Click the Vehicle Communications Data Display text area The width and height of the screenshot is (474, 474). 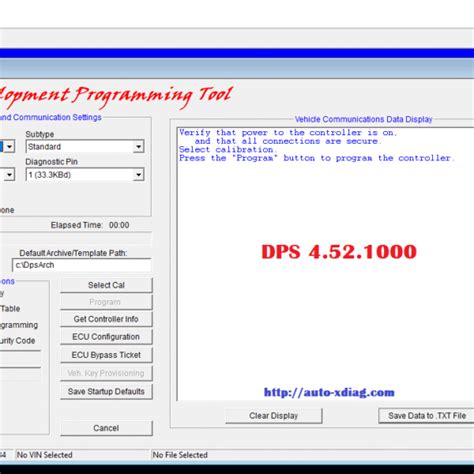(x=325, y=263)
